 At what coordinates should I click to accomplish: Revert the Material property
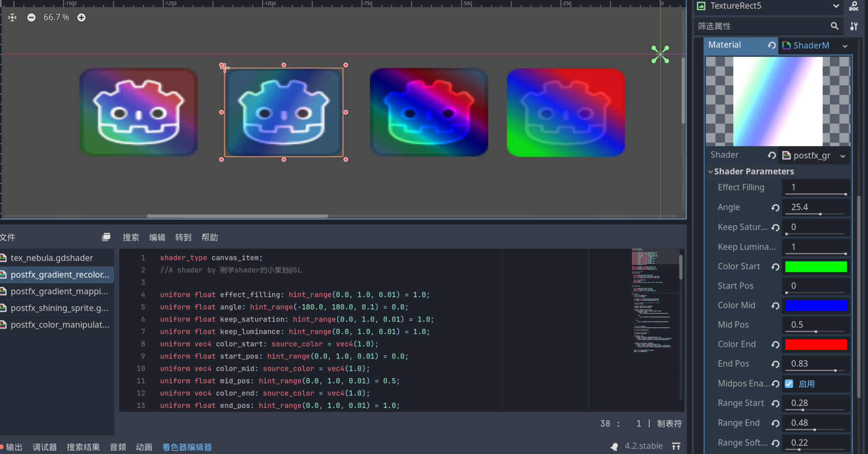(x=772, y=45)
